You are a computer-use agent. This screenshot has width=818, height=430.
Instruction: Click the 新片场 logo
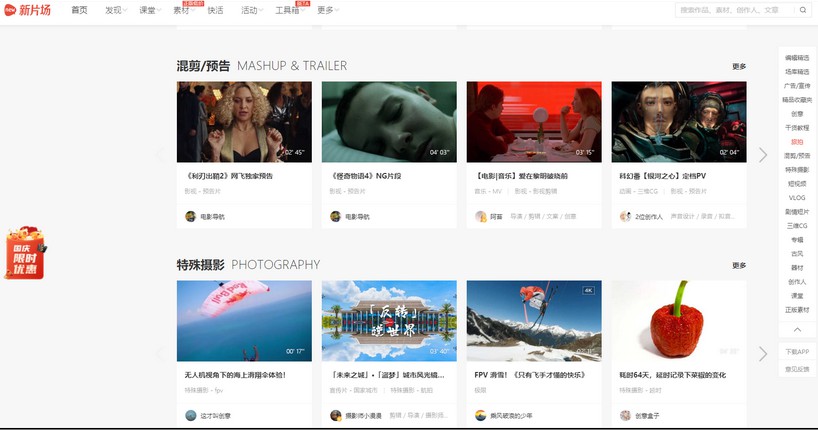coord(28,10)
